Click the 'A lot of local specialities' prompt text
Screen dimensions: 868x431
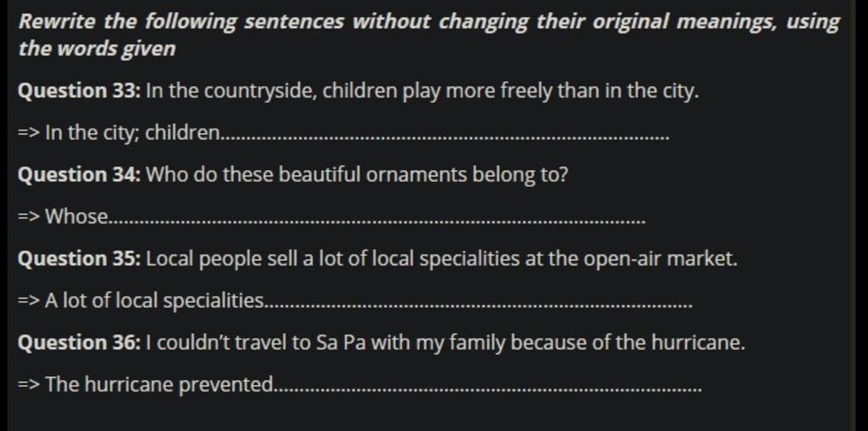155,301
